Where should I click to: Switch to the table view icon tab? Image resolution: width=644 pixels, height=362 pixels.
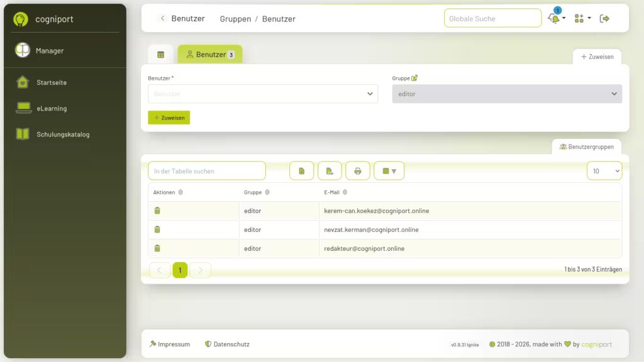tap(160, 55)
